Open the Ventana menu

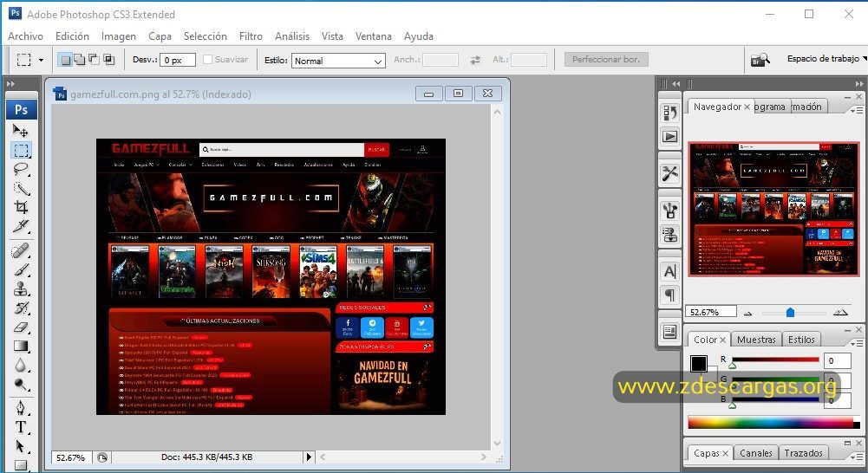373,36
